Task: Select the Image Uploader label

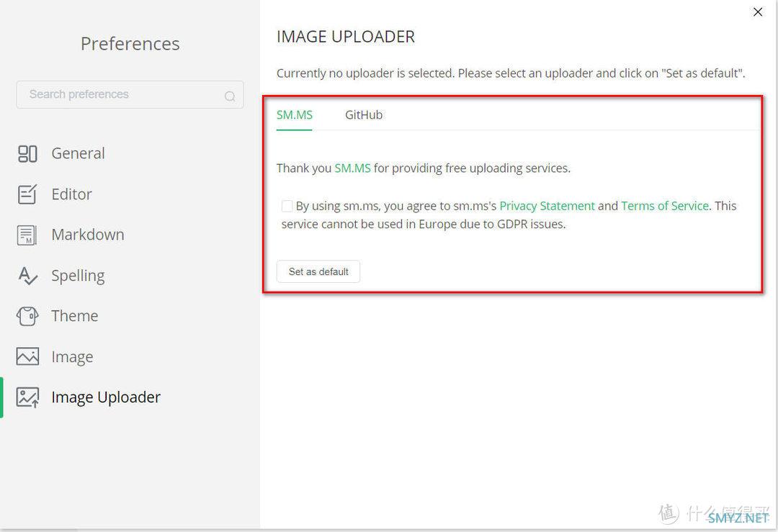Action: coord(106,397)
